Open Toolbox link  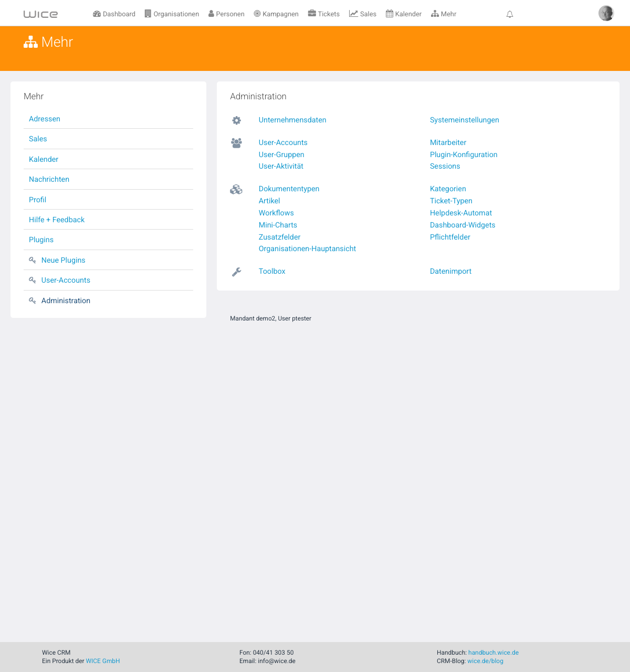272,271
